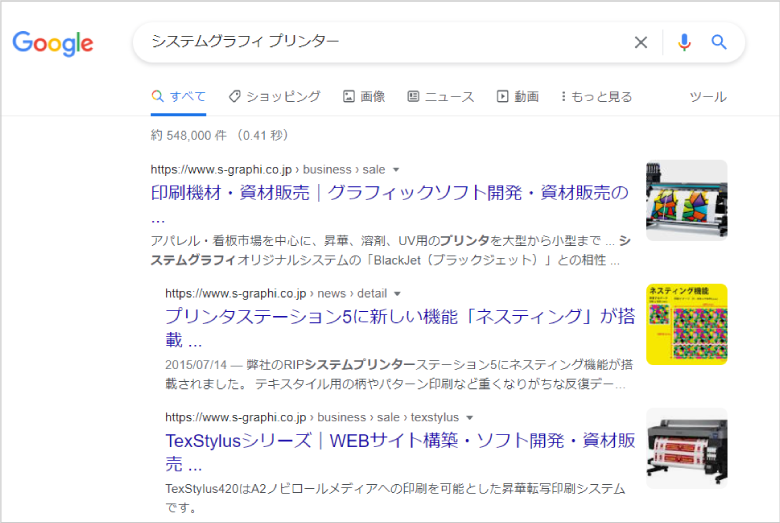The width and height of the screenshot is (780, 523).
Task: Click the snippet text starting アパレル・看板市場を中心に
Action: tap(390, 250)
